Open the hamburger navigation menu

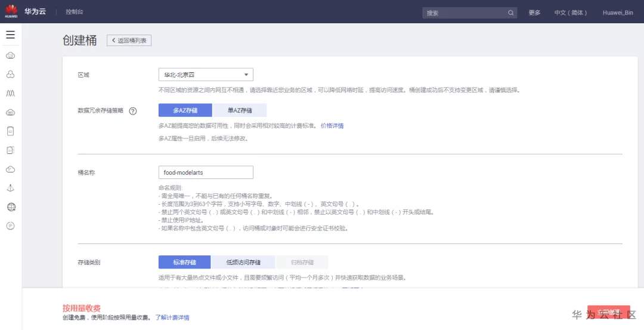(x=11, y=35)
